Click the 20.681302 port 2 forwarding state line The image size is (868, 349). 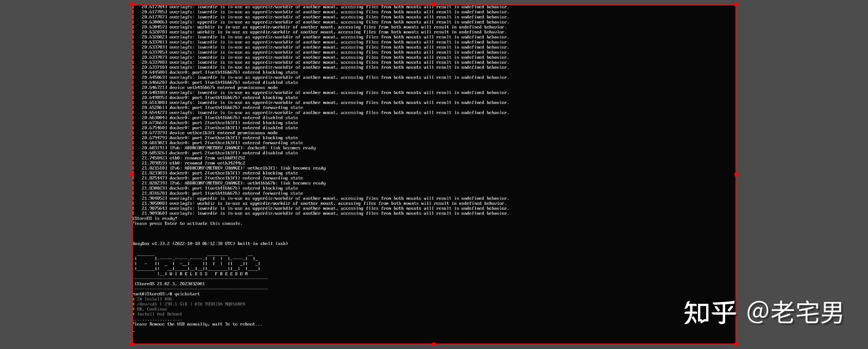(x=218, y=143)
